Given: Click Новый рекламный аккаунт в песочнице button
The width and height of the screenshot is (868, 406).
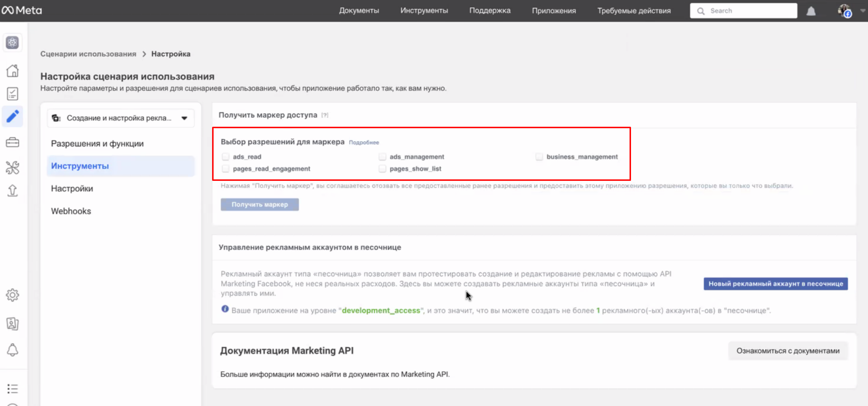Looking at the screenshot, I should [775, 284].
